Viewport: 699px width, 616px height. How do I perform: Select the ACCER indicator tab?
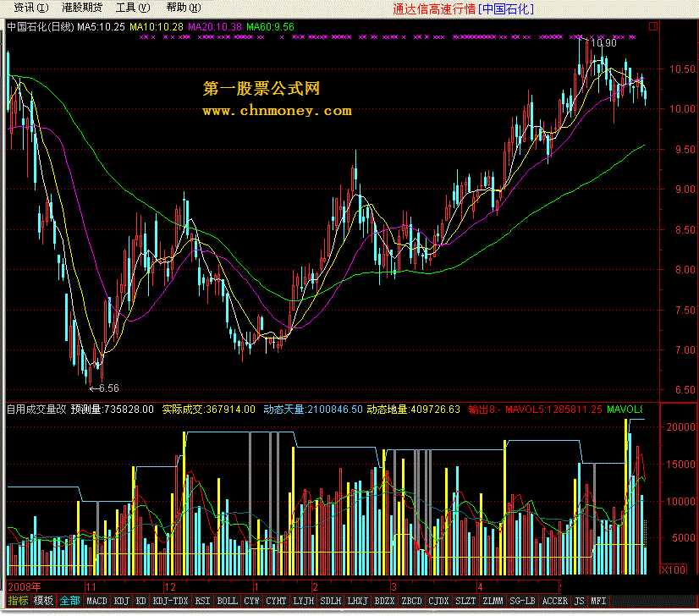tap(554, 601)
